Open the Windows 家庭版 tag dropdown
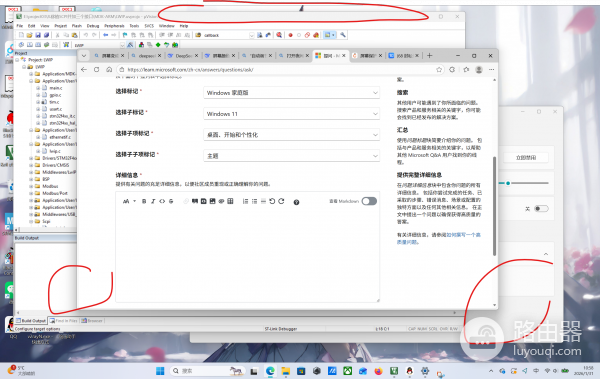 292,93
